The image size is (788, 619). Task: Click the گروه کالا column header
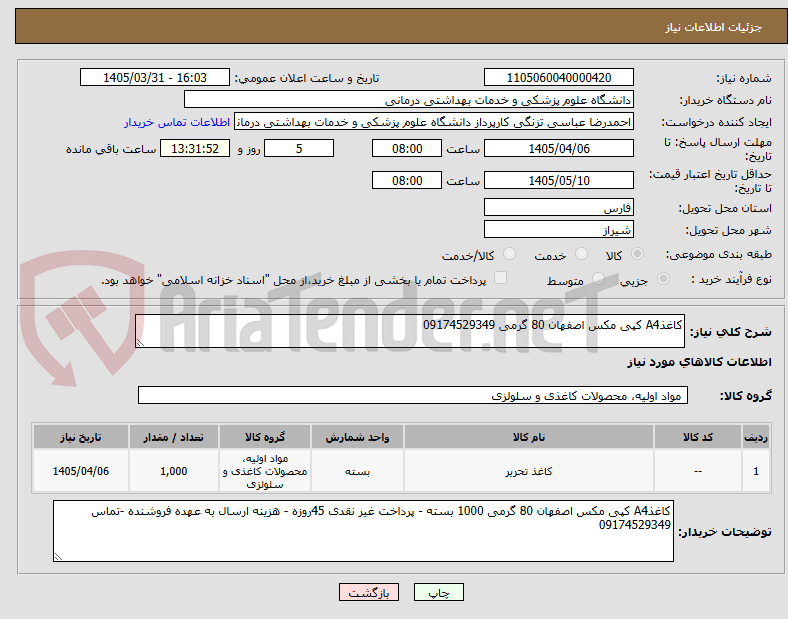tap(265, 437)
